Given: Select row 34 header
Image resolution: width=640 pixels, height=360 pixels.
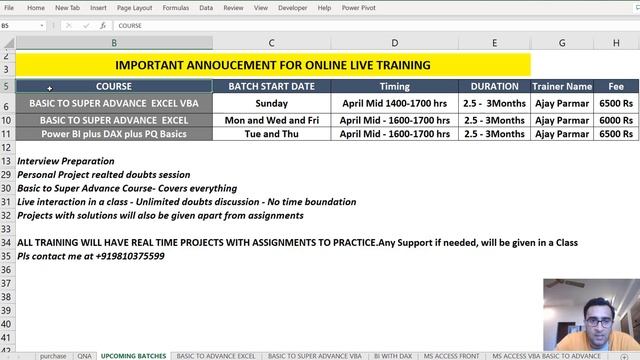Looking at the screenshot, I should (x=6, y=242).
